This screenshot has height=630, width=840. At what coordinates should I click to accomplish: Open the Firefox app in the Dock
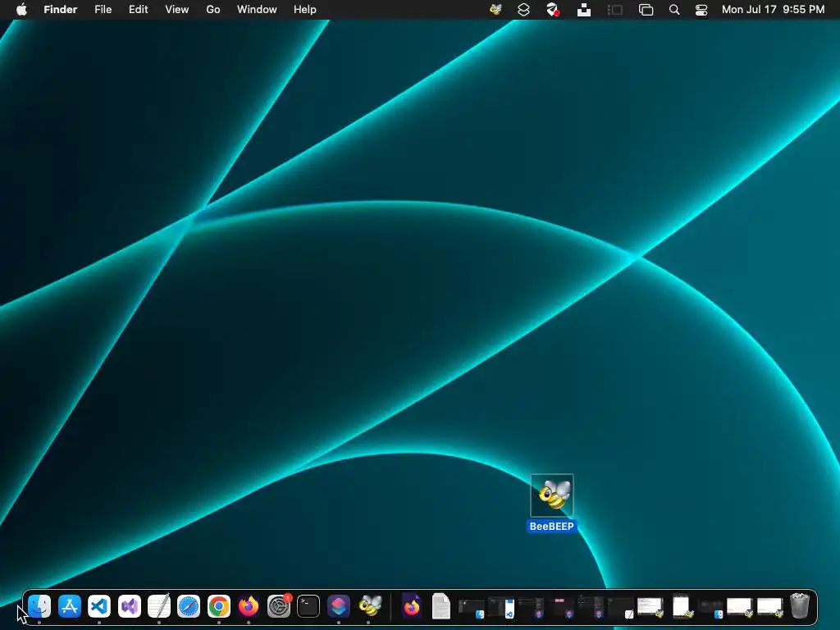pyautogui.click(x=249, y=606)
